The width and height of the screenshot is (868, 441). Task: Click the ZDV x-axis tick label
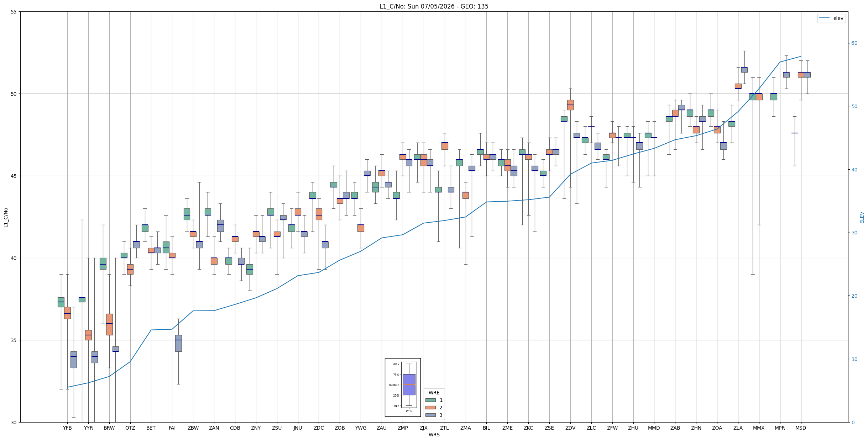pos(570,428)
